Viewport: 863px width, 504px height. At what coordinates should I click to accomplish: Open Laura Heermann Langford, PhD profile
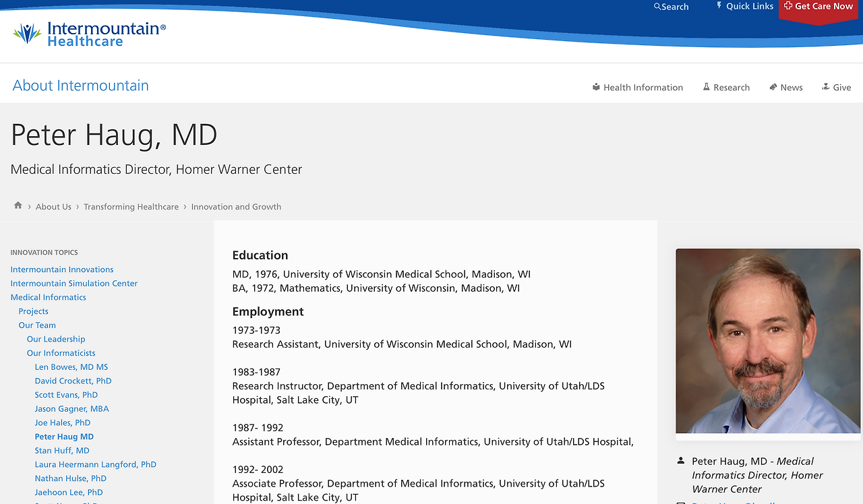point(96,464)
